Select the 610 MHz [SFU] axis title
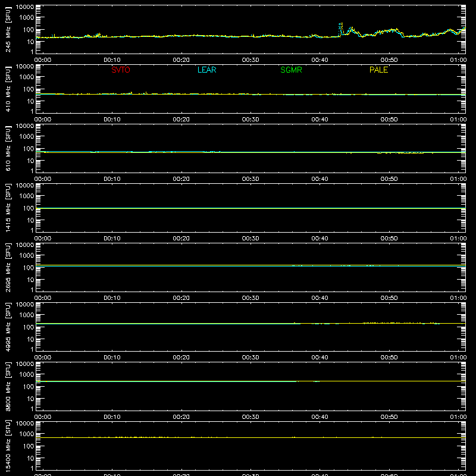The height and width of the screenshot is (476, 476). 8,148
